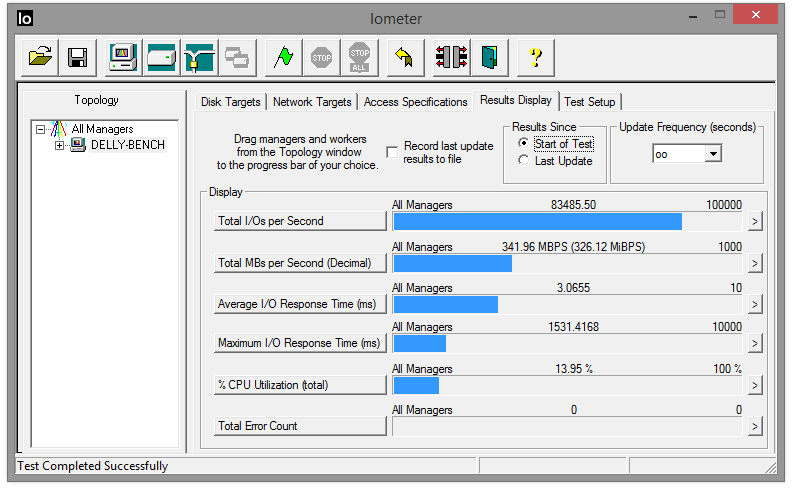Add a new disk worker

coord(161,58)
